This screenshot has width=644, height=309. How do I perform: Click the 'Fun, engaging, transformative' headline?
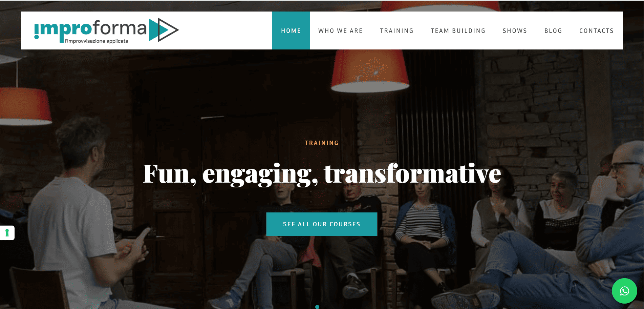(x=322, y=174)
